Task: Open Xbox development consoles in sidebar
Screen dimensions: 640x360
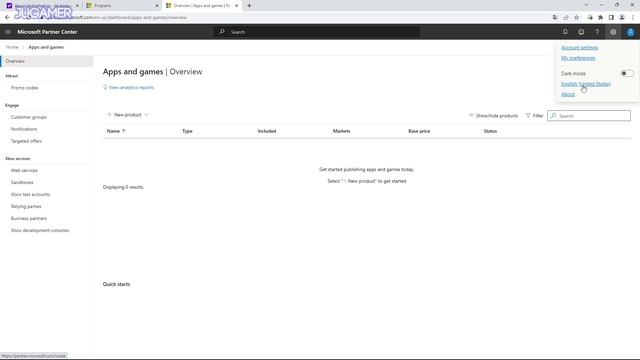Action: click(x=40, y=231)
